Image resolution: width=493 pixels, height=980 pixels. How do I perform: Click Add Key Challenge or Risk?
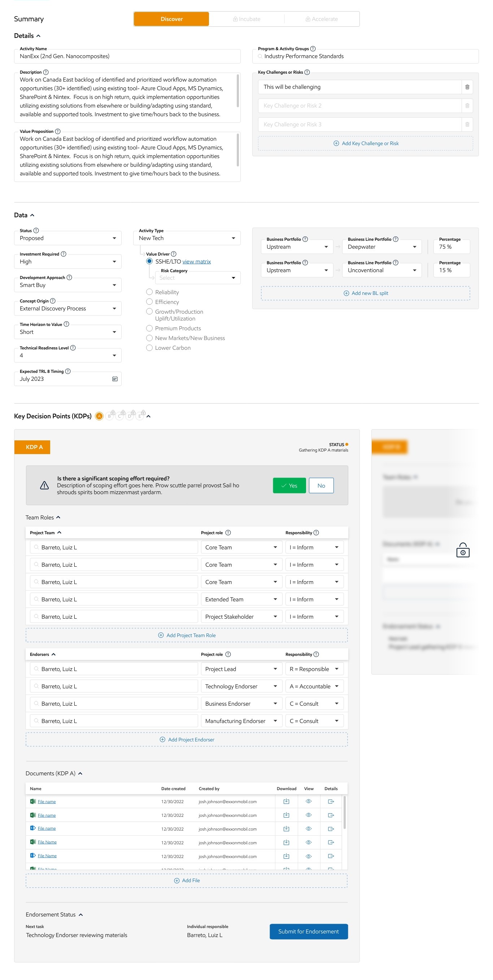(365, 143)
